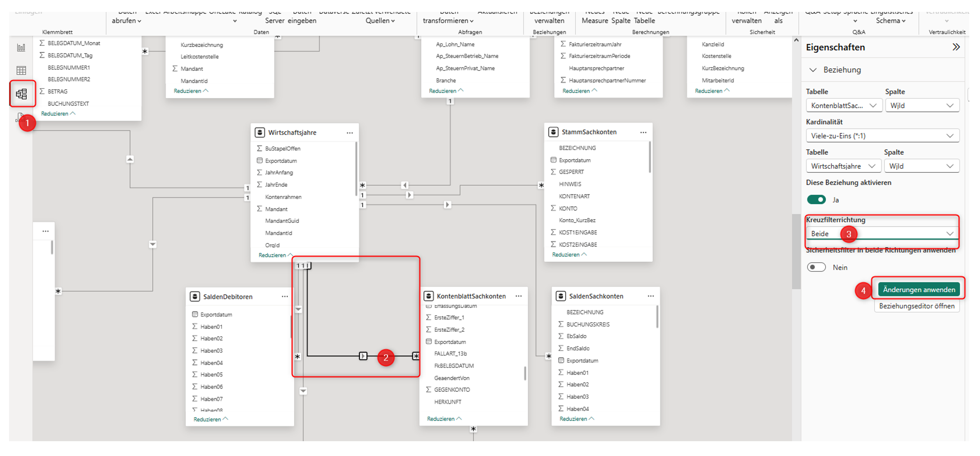Select the JahrAnfang field in Wirtschaftsjahre
The height and width of the screenshot is (456, 980).
(279, 173)
